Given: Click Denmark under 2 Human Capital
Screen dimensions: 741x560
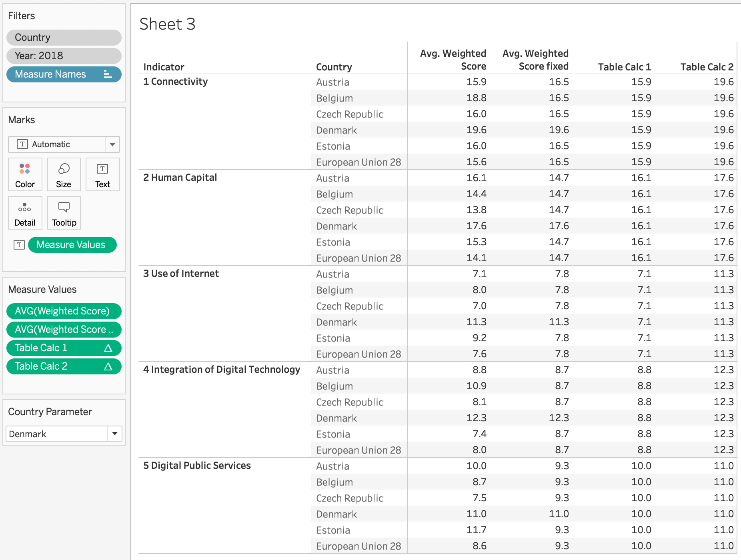Looking at the screenshot, I should [x=336, y=226].
